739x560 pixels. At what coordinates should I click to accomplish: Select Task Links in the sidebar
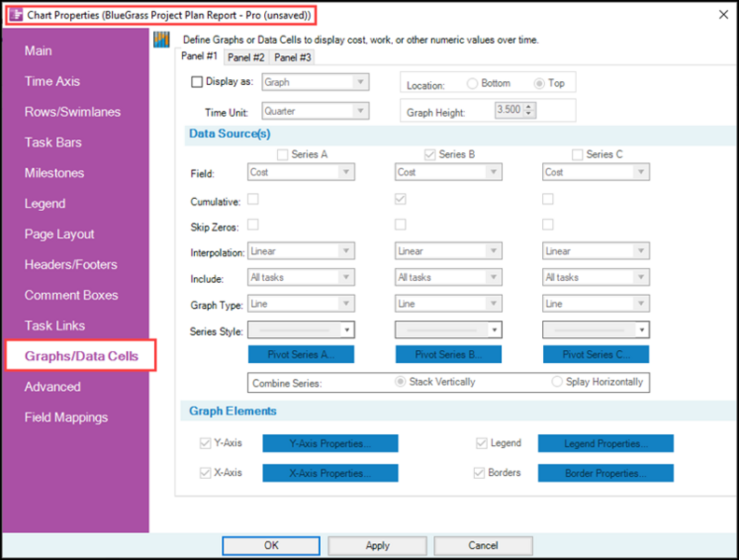pyautogui.click(x=55, y=326)
